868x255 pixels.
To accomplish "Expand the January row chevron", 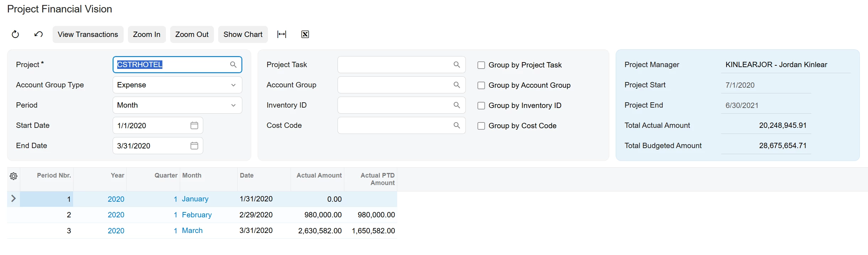I will (14, 199).
